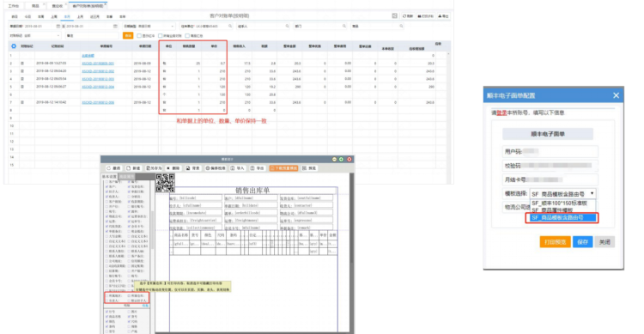This screenshot has height=334, width=644.
Task: Click the print designer field list scrollbar
Action: point(152,230)
